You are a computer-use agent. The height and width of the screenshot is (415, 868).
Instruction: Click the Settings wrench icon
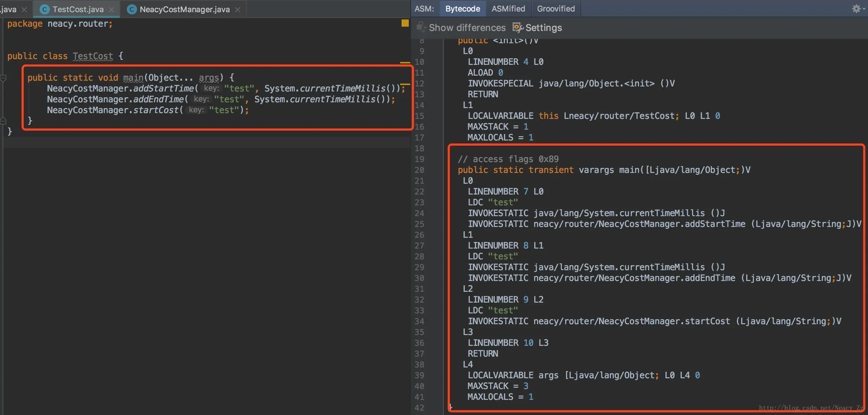[x=518, y=27]
